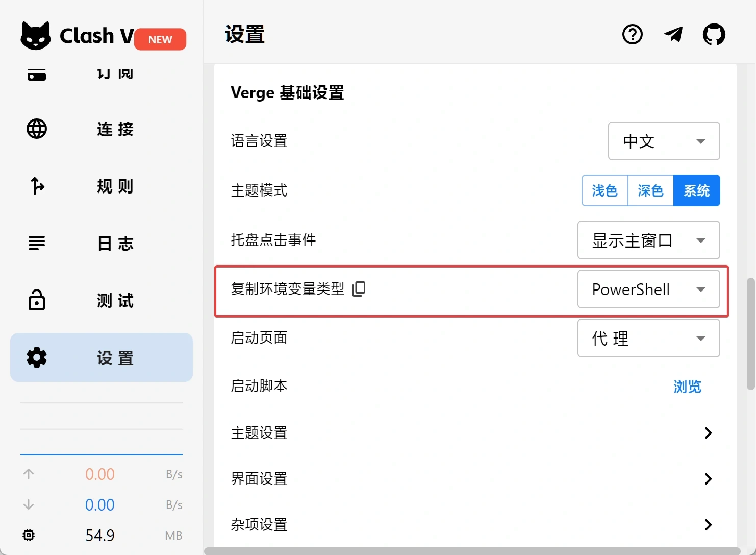Open the 规则 page
This screenshot has height=555, width=756.
tap(102, 186)
